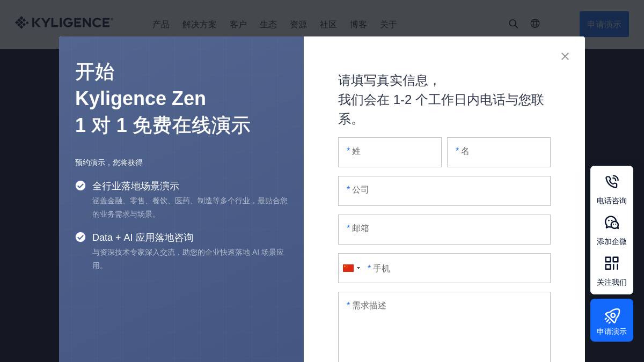Click the 关注我们 QR code icon
644x362 pixels.
click(x=612, y=263)
